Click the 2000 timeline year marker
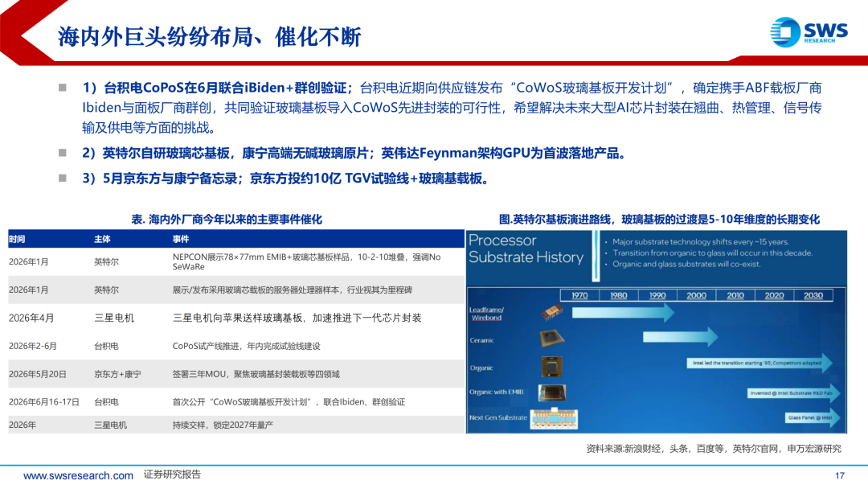This screenshot has width=868, height=489. click(696, 295)
